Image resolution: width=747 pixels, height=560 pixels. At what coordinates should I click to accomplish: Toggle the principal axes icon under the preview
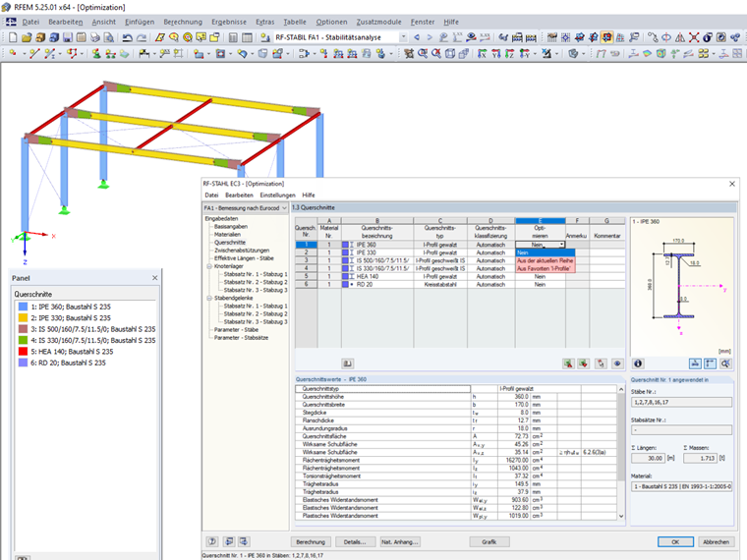tap(710, 364)
